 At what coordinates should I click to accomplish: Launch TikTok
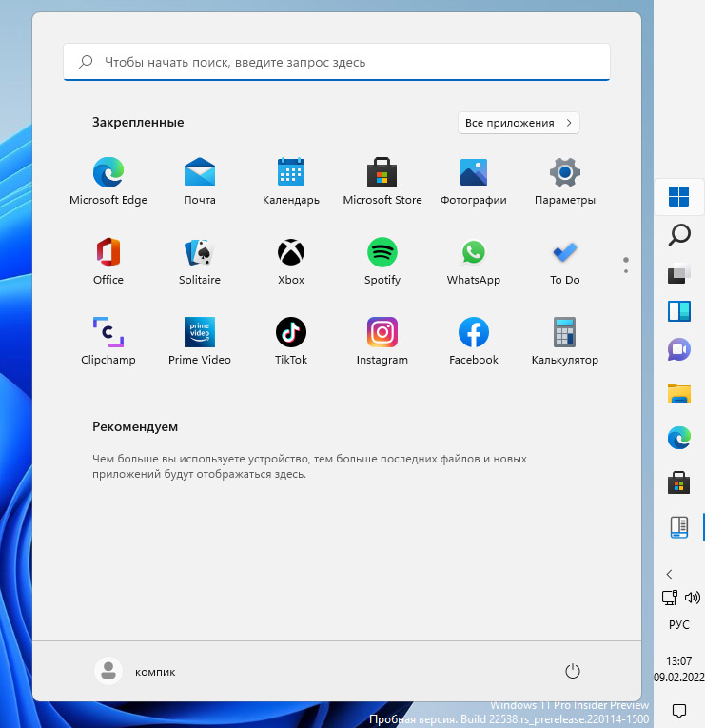coord(291,342)
